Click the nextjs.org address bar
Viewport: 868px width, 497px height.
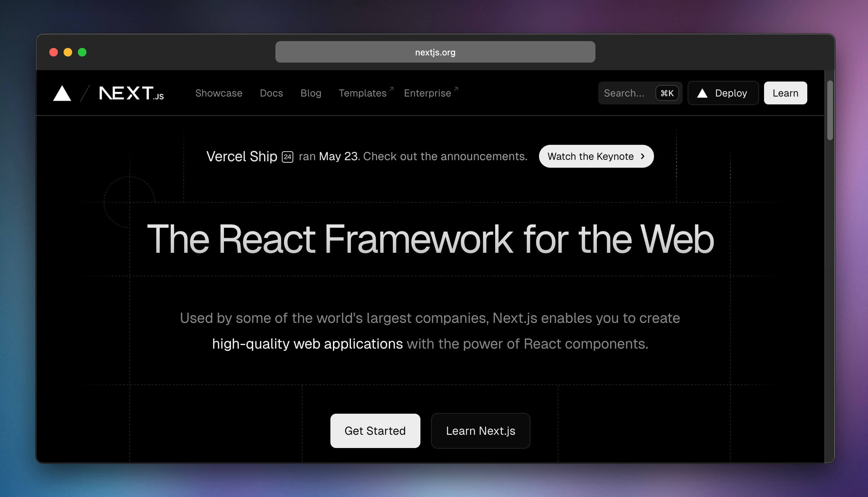435,52
